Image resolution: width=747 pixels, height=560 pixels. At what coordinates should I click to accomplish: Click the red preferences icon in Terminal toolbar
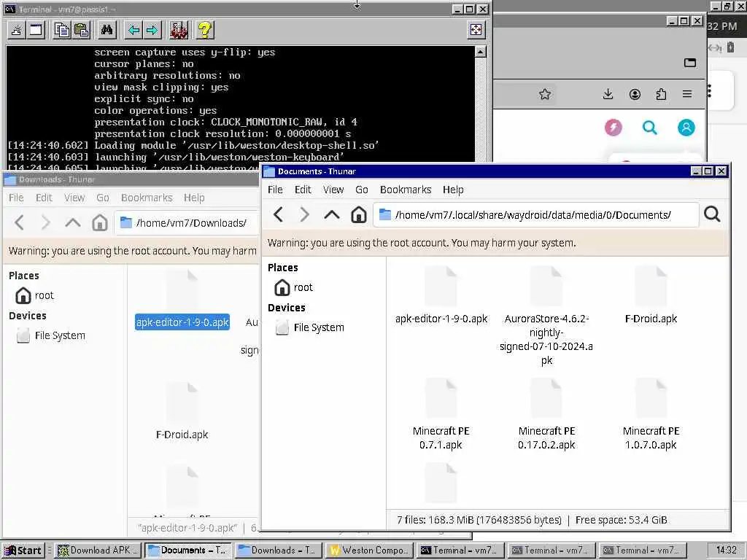coord(179,31)
